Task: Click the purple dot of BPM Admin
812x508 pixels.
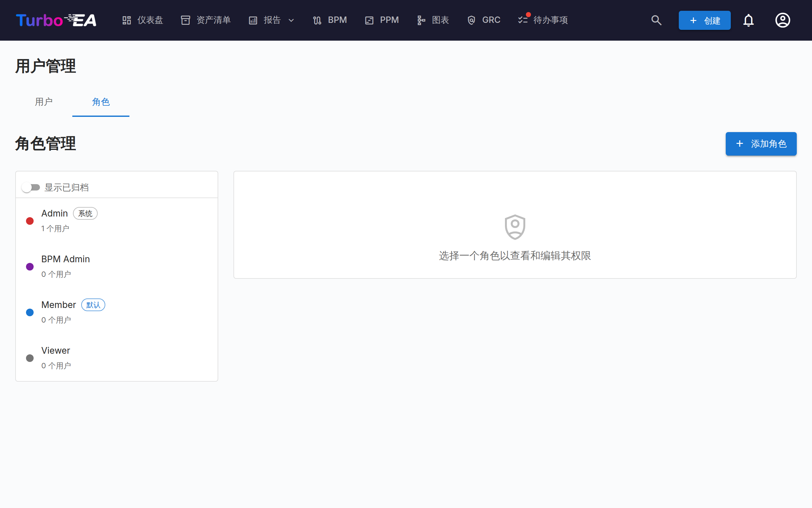Action: (30, 267)
